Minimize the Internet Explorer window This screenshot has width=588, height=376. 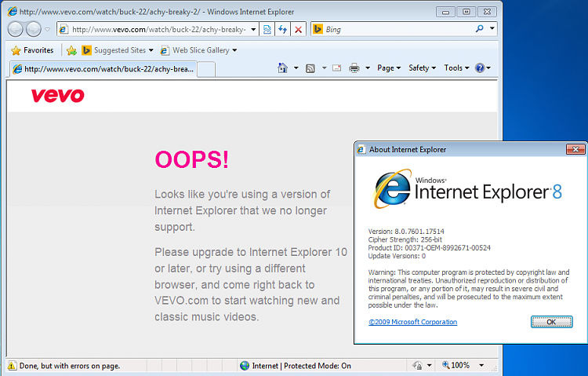[x=445, y=12]
